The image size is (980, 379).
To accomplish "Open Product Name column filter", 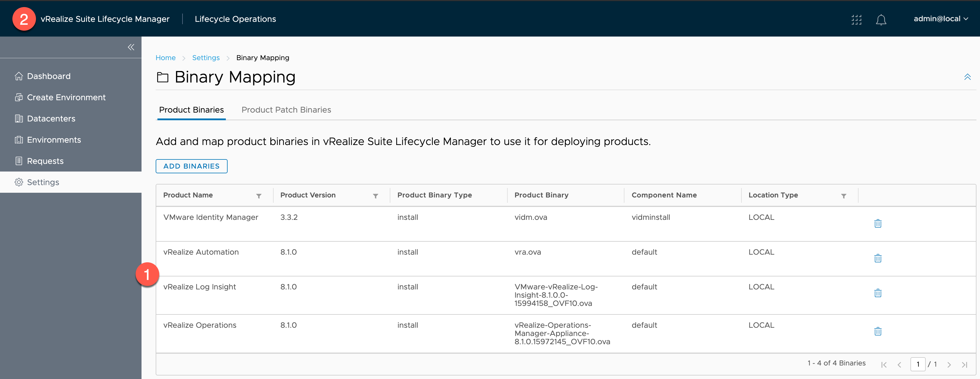I will 259,196.
